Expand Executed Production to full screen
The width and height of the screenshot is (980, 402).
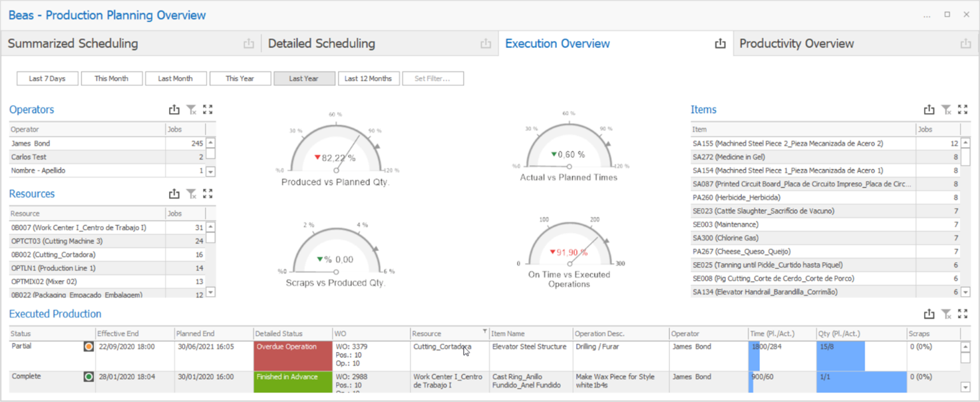963,314
